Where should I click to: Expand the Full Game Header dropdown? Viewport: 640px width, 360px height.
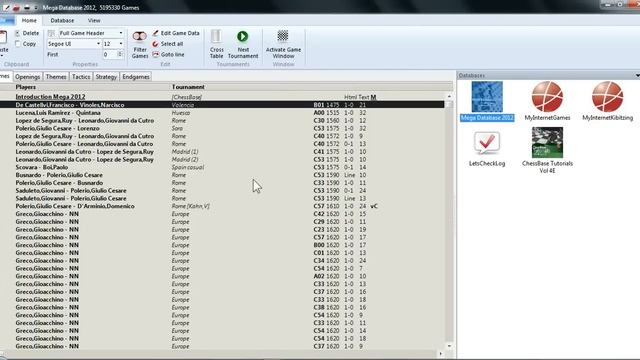point(121,33)
